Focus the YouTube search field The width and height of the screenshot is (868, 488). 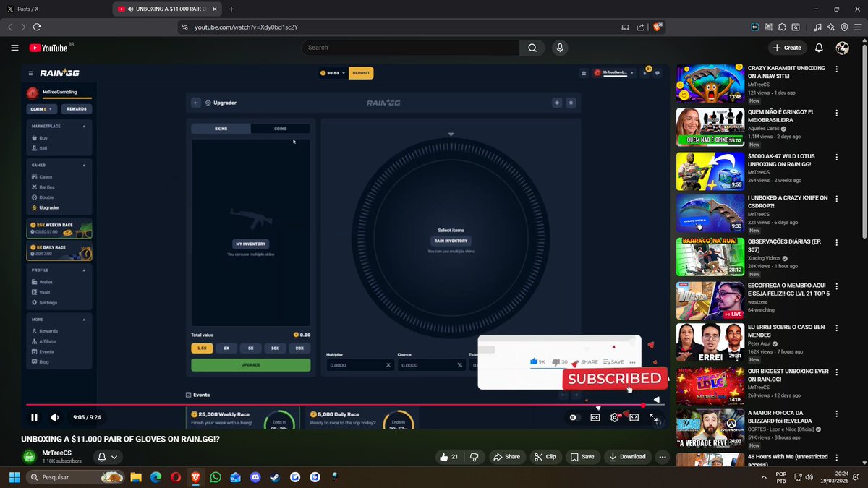point(410,48)
